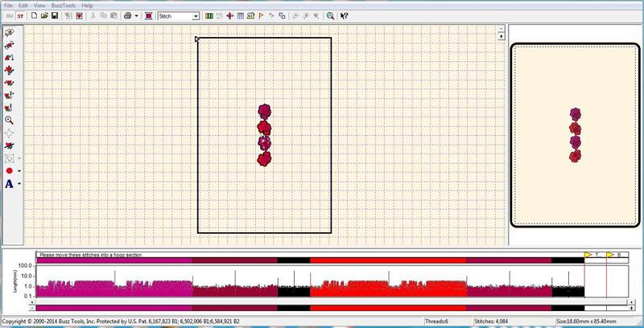Click the second yellow flag marker labeled B

[x=610, y=255]
